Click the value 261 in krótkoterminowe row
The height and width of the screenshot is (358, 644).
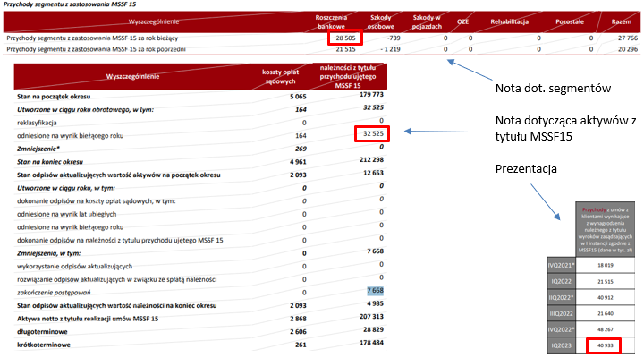pyautogui.click(x=301, y=345)
